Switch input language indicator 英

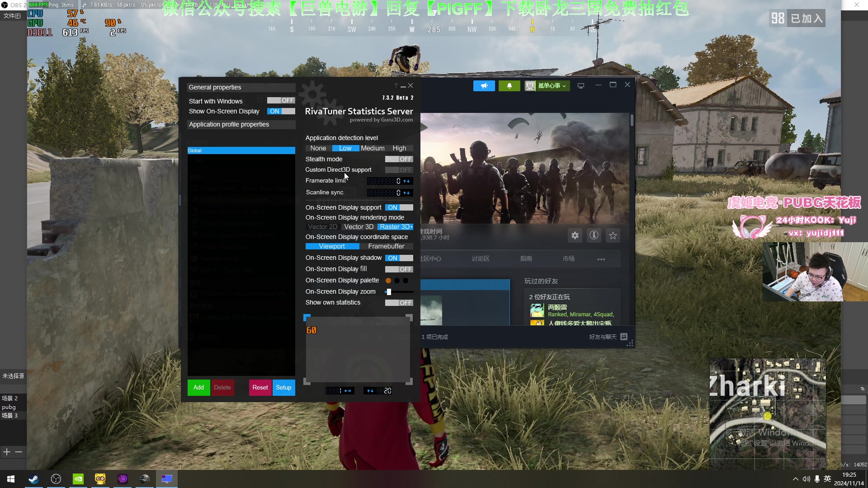click(x=828, y=479)
